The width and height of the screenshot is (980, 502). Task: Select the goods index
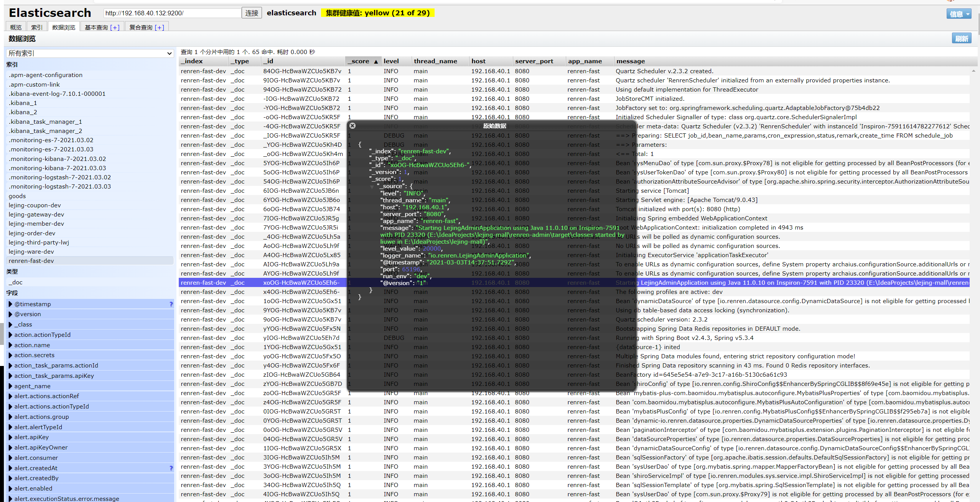90,196
